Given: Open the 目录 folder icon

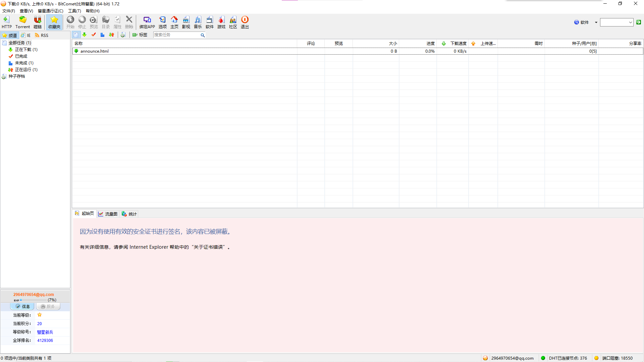Looking at the screenshot, I should click(x=106, y=22).
